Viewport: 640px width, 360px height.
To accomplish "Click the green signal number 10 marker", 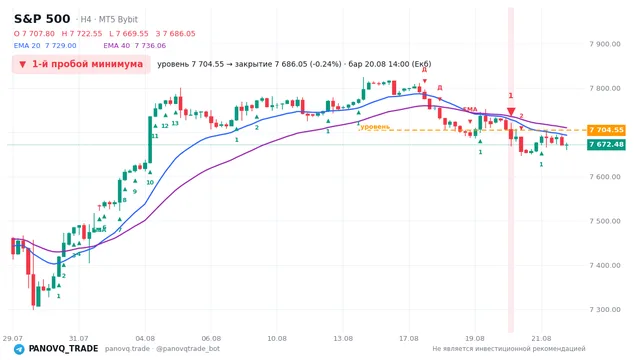I will tap(150, 182).
